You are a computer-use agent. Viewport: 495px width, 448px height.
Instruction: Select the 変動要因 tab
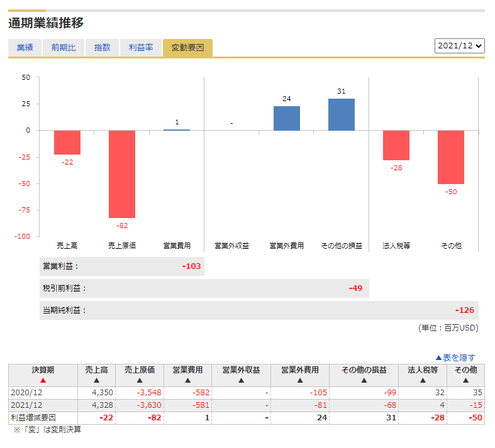pyautogui.click(x=187, y=48)
